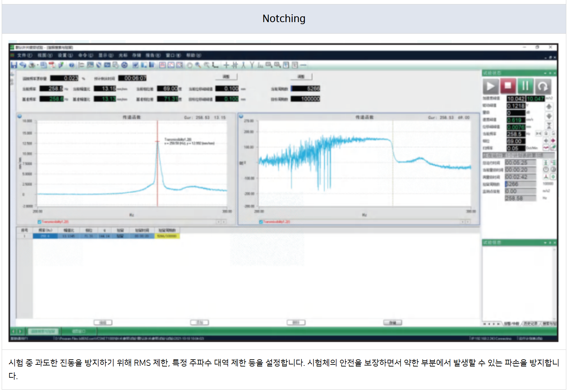The width and height of the screenshot is (568, 392).
Task: Open dropdown arrow on test status panel header
Action: tap(546, 73)
